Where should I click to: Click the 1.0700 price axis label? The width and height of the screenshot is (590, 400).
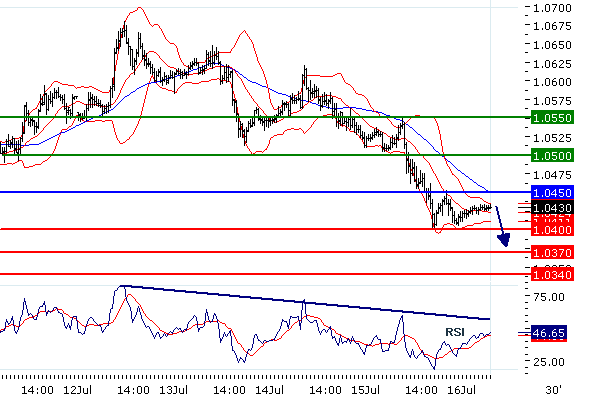coord(552,8)
